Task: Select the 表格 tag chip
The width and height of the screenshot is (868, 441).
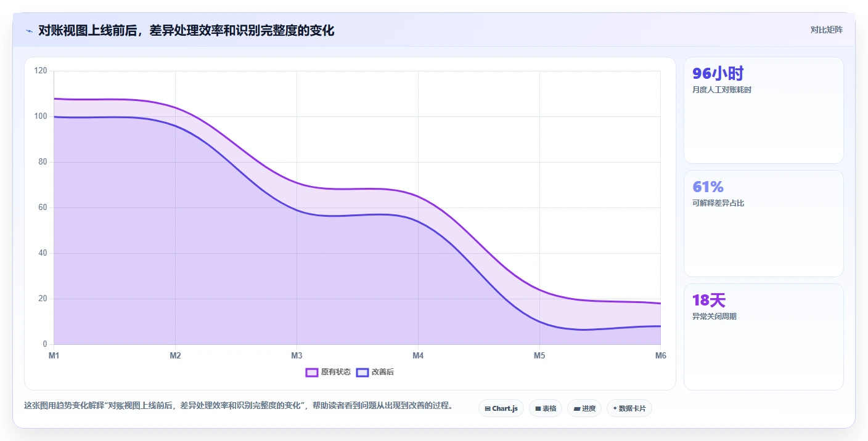Action: coord(546,408)
